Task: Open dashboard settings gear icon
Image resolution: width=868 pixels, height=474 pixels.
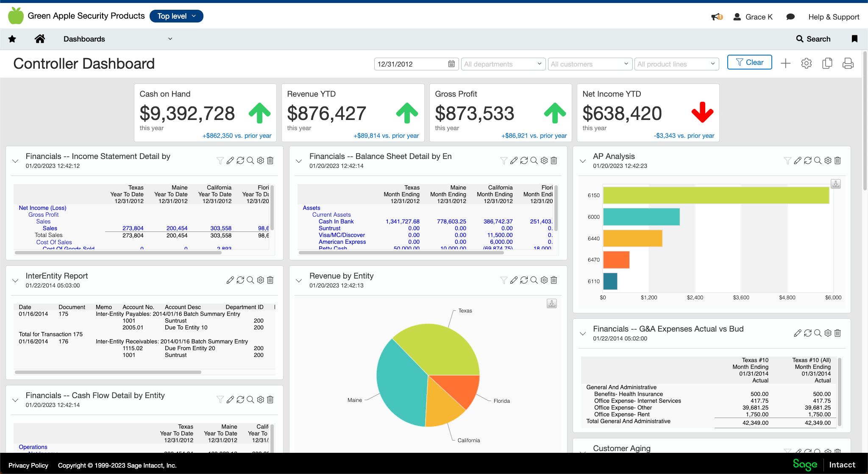Action: pos(806,64)
